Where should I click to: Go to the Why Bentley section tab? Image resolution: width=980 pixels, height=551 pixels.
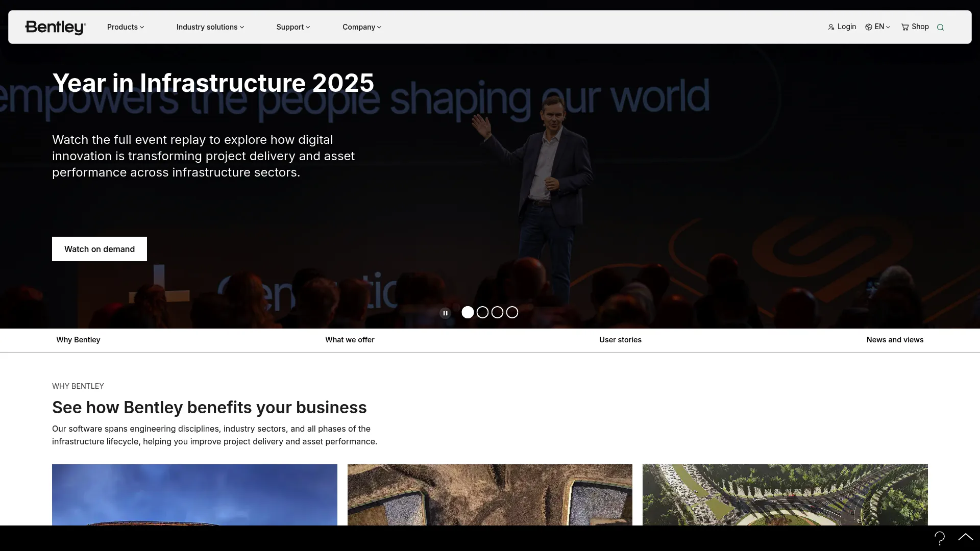coord(78,340)
